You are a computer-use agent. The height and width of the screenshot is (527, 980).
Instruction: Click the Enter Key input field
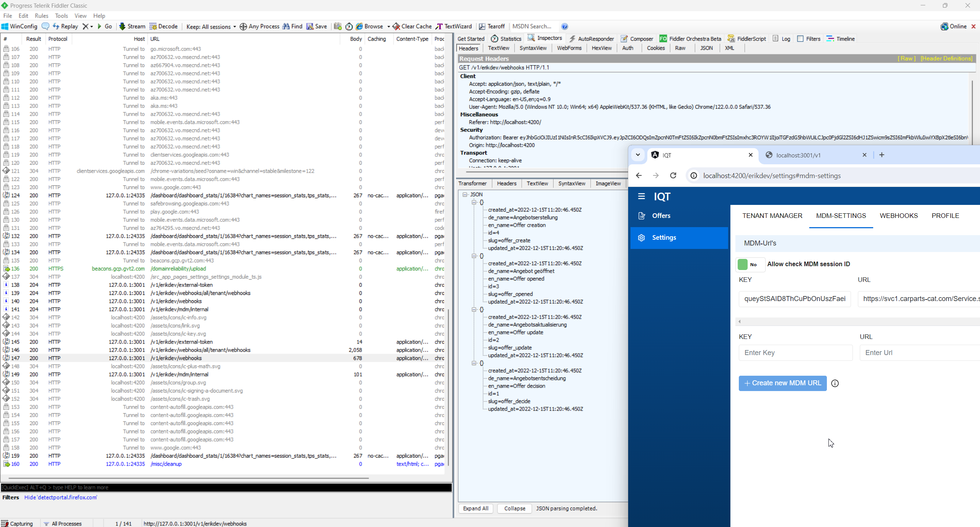click(x=795, y=353)
